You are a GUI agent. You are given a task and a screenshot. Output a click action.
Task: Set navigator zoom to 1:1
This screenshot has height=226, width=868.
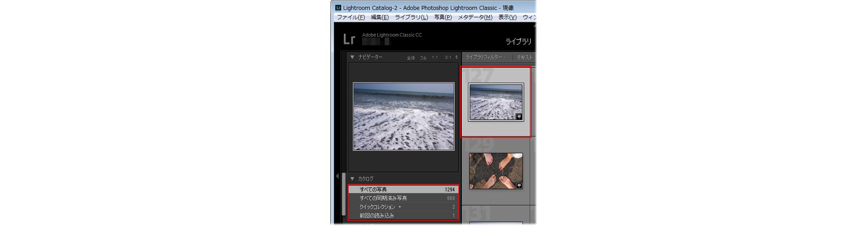click(434, 57)
